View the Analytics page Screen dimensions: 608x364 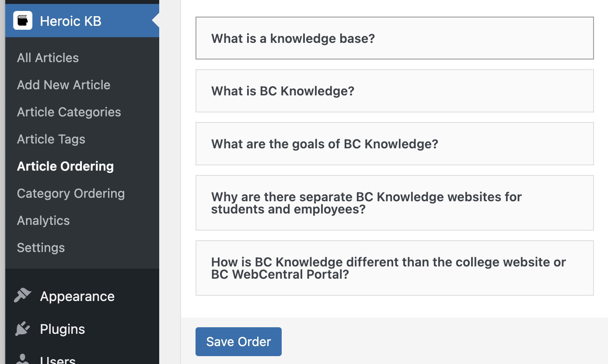pos(43,220)
